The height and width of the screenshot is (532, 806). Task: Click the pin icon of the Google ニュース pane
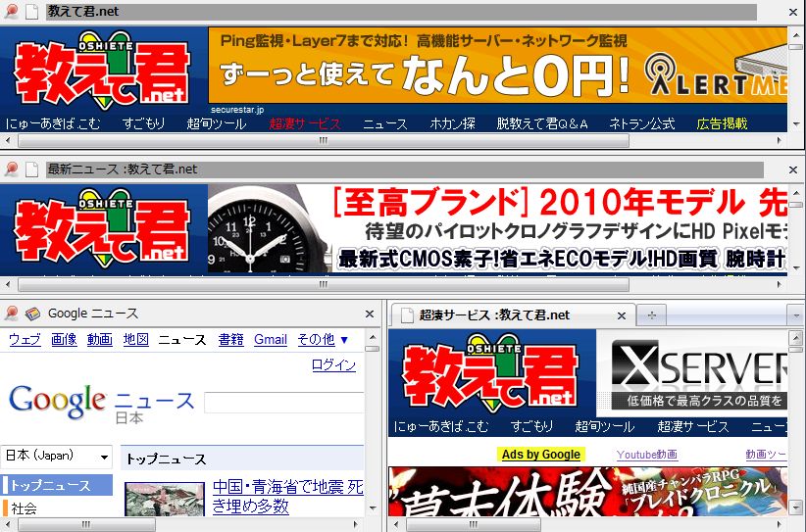11,314
